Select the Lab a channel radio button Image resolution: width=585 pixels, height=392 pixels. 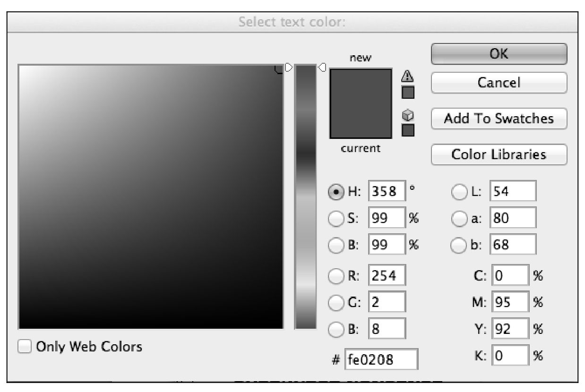[459, 219]
